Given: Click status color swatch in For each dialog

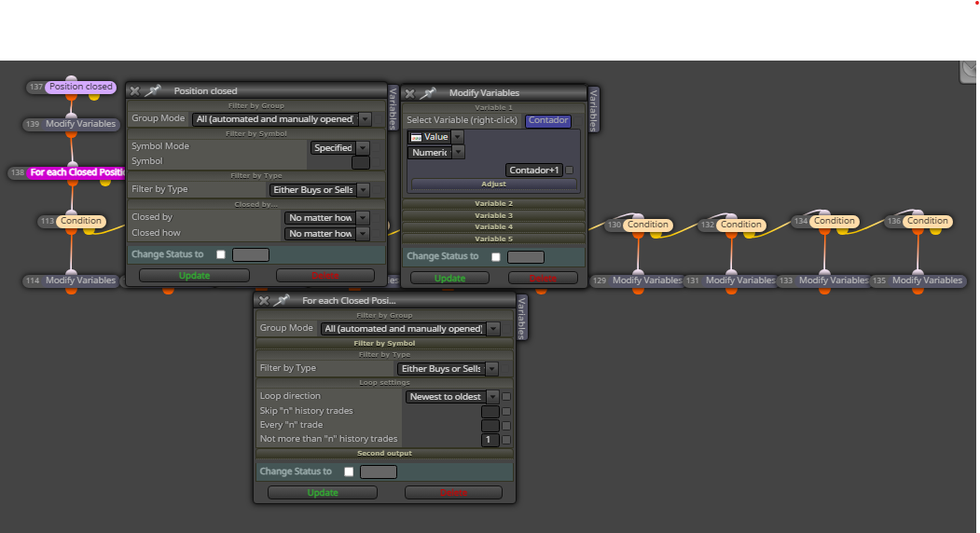Looking at the screenshot, I should coord(379,471).
